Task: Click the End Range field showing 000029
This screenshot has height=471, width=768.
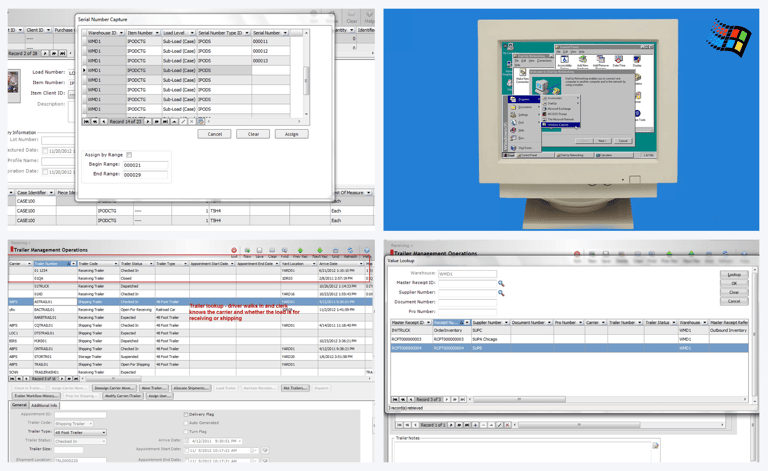Action: [x=145, y=175]
